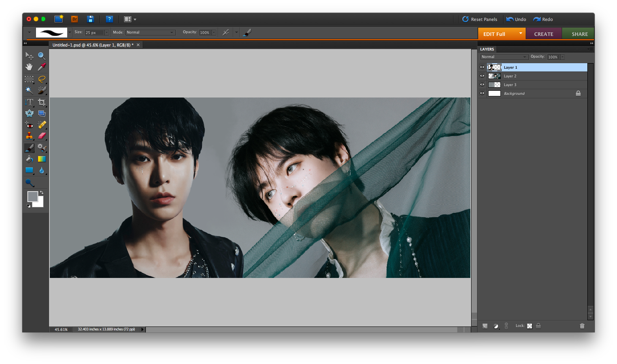
Task: Open the brush Size slider dropdown
Action: (107, 32)
